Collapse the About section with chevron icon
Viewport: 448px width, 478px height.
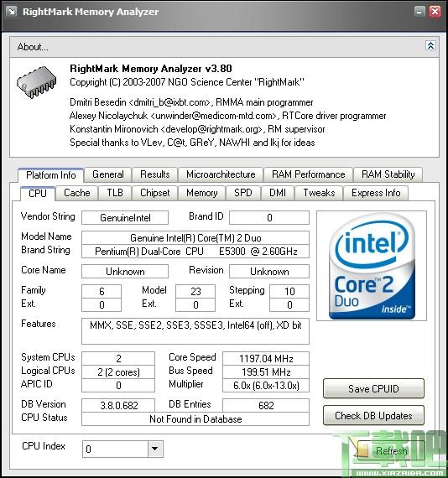[430, 46]
